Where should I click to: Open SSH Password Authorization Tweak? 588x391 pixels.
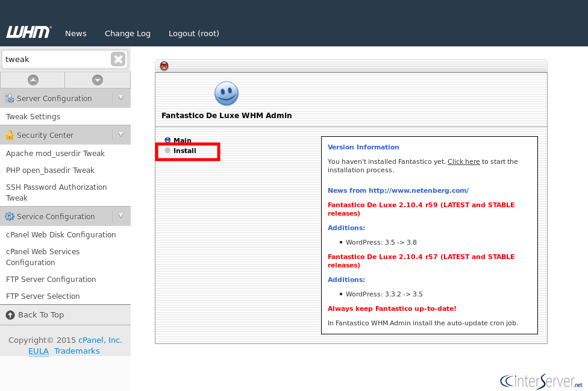tap(56, 192)
